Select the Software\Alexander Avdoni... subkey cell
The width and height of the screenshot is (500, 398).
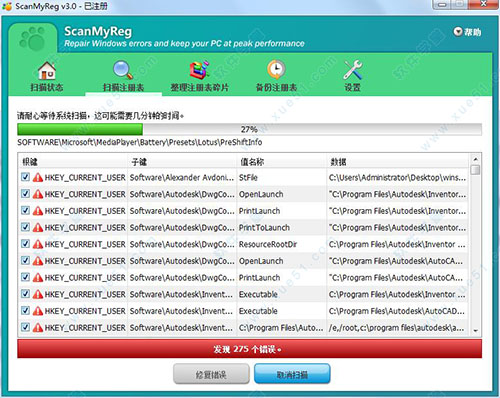point(182,177)
